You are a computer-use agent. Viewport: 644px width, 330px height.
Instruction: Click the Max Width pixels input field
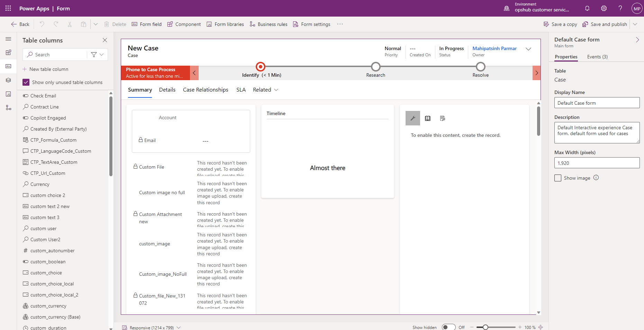pyautogui.click(x=597, y=163)
